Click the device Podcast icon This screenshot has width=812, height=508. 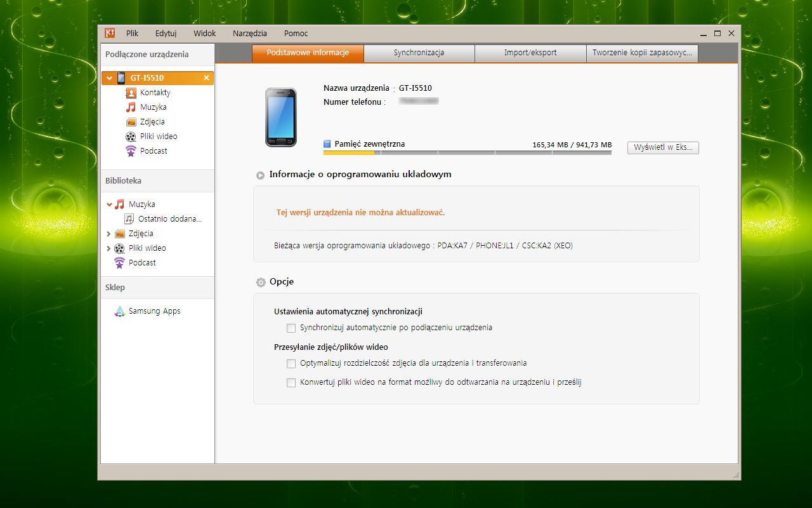131,151
